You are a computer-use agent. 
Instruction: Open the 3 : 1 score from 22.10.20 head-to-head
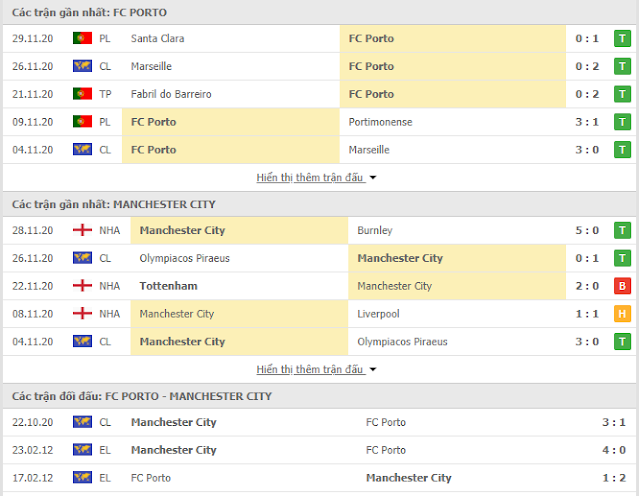614,422
